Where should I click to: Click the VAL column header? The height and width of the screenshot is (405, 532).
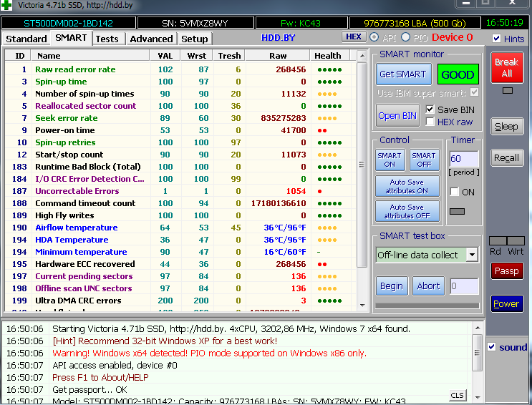pos(165,56)
